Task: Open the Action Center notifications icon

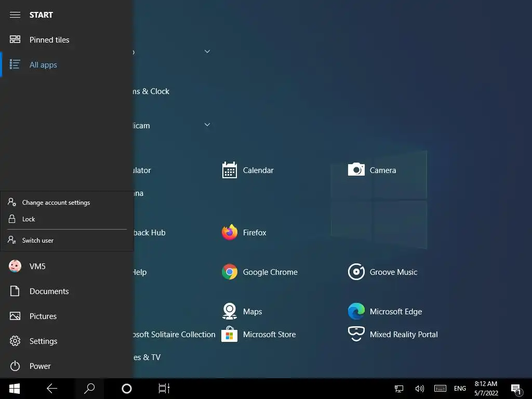Action: coord(516,389)
